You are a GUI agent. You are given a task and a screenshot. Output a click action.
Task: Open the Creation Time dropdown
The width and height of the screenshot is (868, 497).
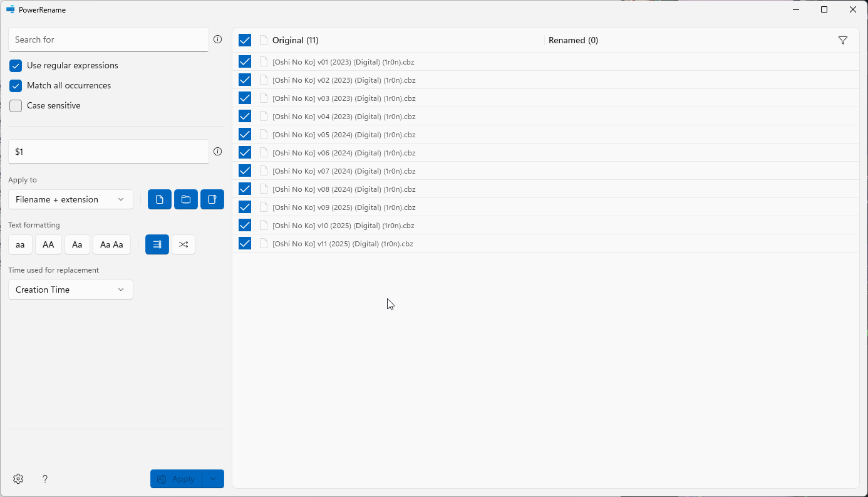coord(71,290)
